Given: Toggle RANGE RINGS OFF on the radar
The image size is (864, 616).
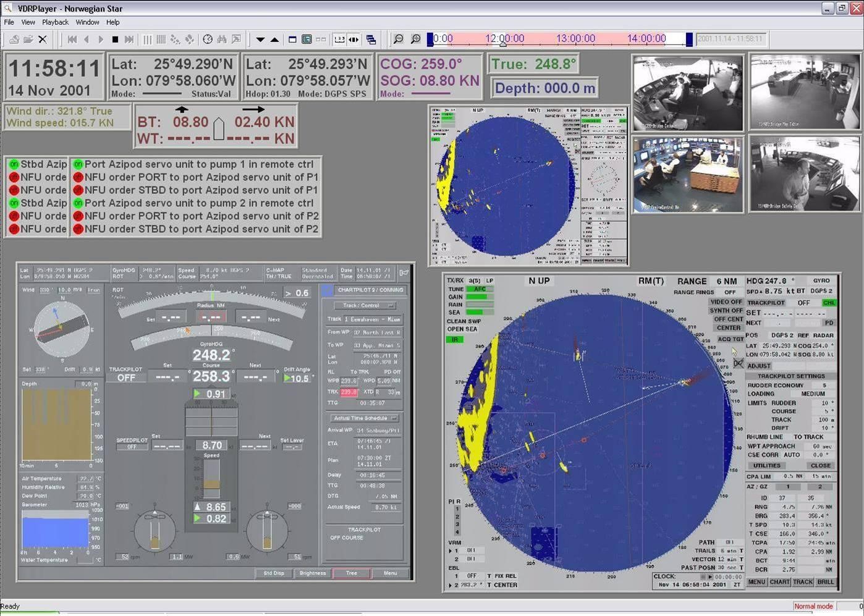Looking at the screenshot, I should pyautogui.click(x=730, y=292).
